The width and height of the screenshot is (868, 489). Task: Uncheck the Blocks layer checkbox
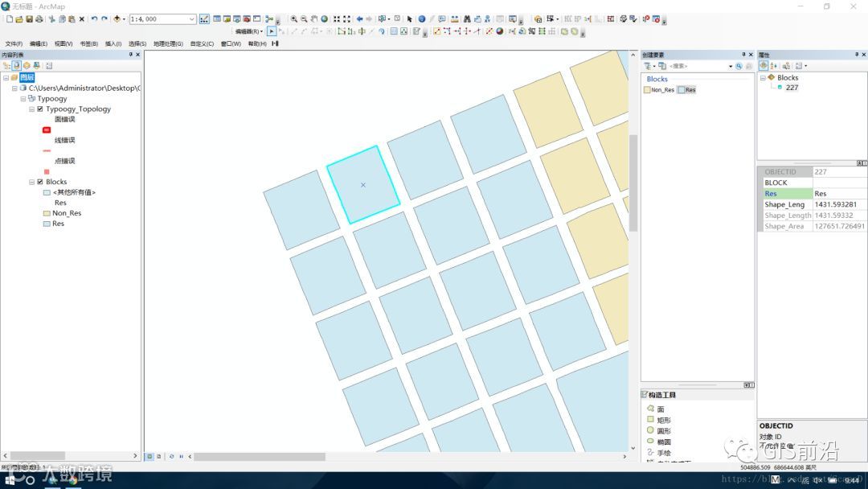(40, 182)
